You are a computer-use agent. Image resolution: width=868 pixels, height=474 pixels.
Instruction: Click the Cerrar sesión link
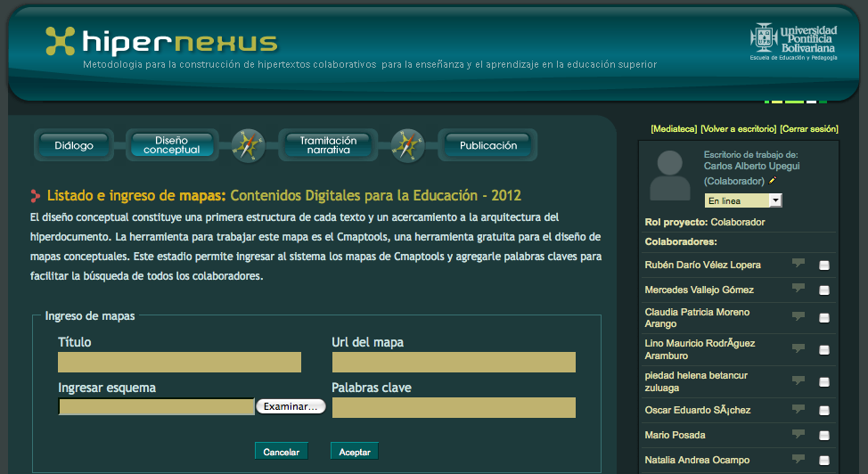[809, 128]
